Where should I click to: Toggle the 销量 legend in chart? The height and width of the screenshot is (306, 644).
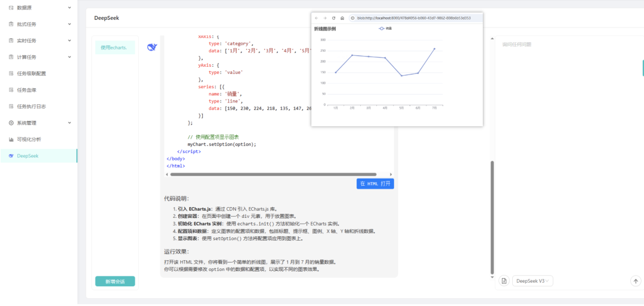(385, 29)
